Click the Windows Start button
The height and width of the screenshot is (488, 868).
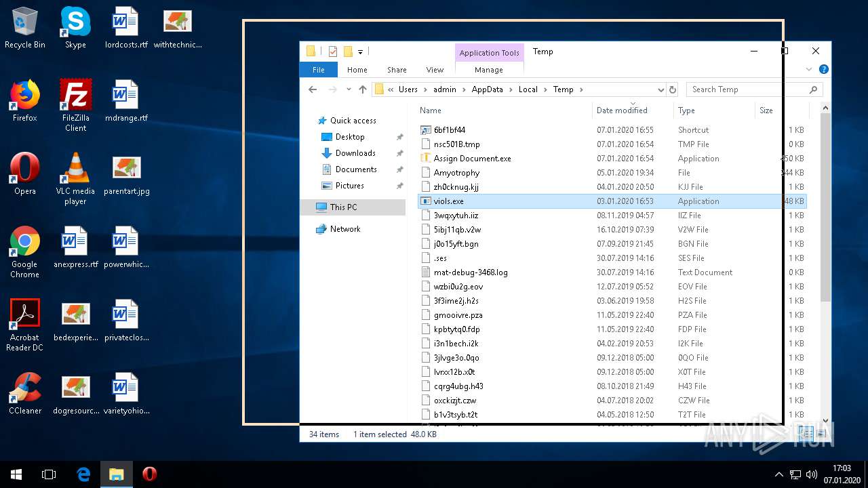(16, 474)
